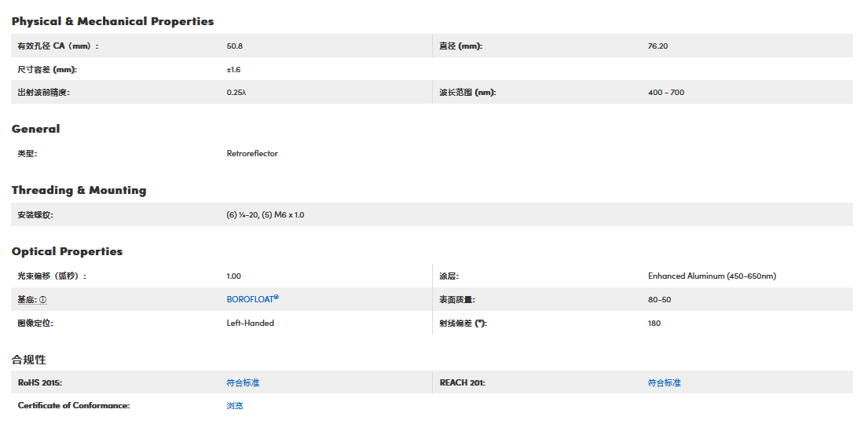The image size is (868, 435).
Task: Select the Retroreflector type value
Action: coord(252,154)
